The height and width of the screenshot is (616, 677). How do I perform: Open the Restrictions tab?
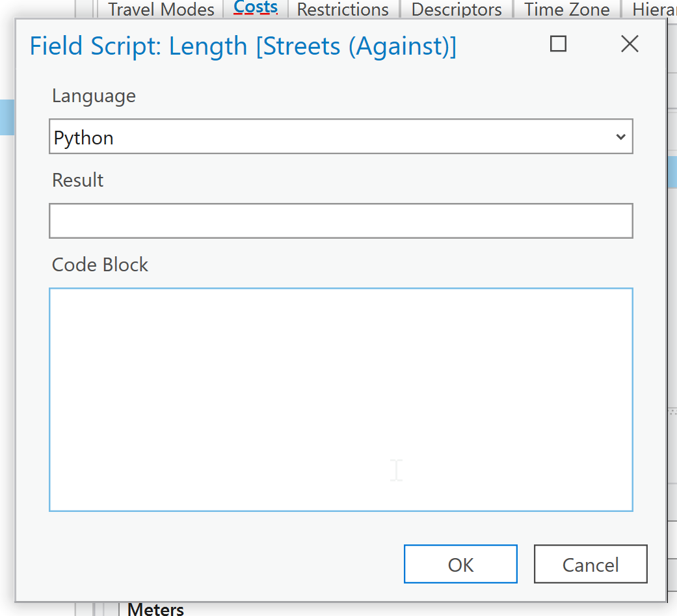click(343, 10)
